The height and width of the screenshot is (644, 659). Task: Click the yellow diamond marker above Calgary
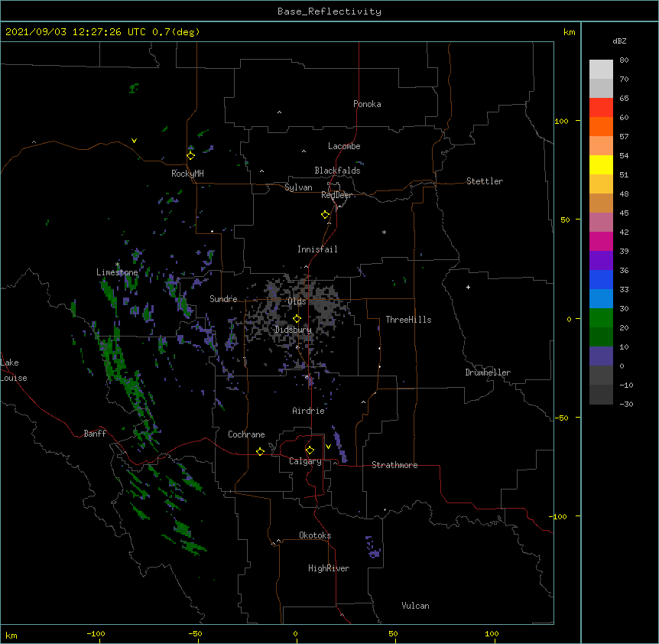point(310,450)
